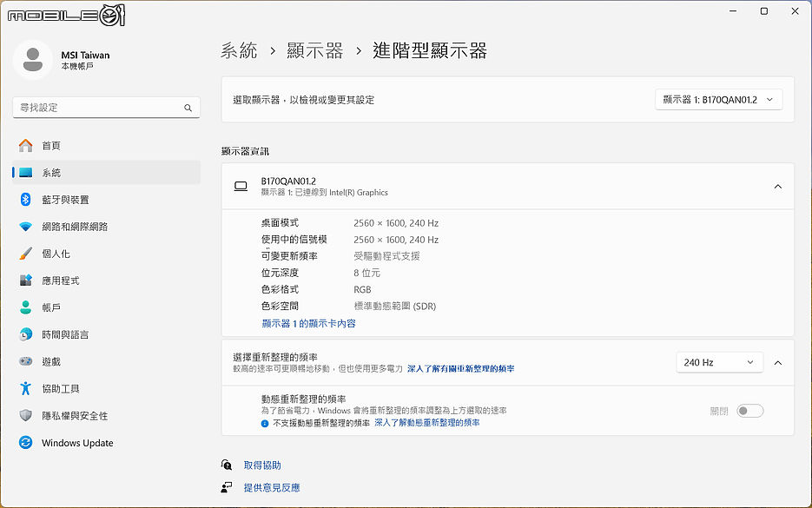Image resolution: width=812 pixels, height=508 pixels.
Task: Click the MSI Taiwan account name
Action: (x=85, y=55)
